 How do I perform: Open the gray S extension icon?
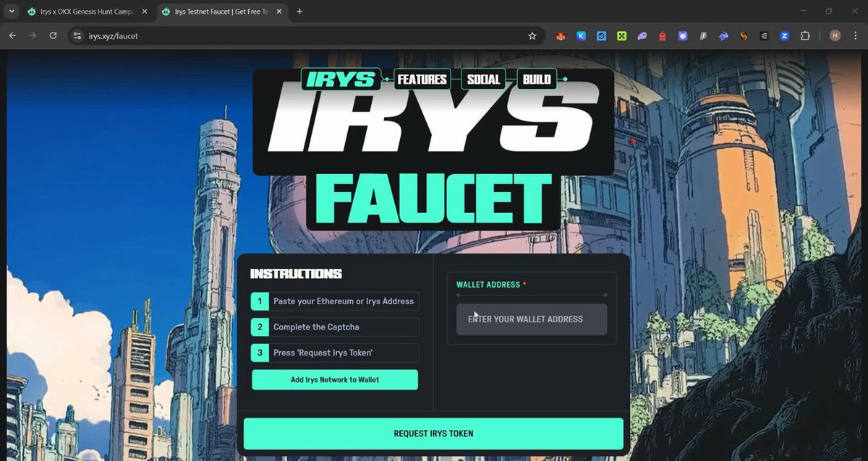[702, 35]
